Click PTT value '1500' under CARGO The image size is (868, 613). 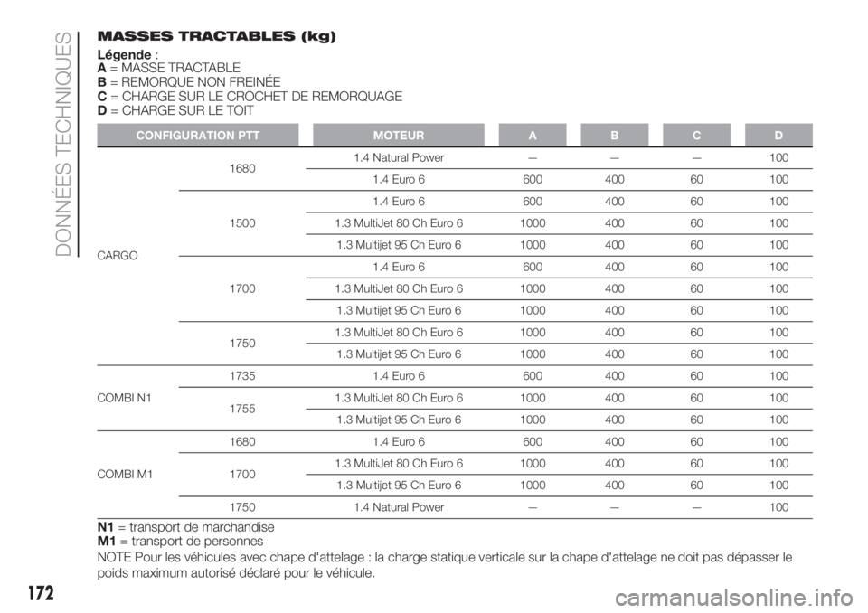[x=242, y=223]
